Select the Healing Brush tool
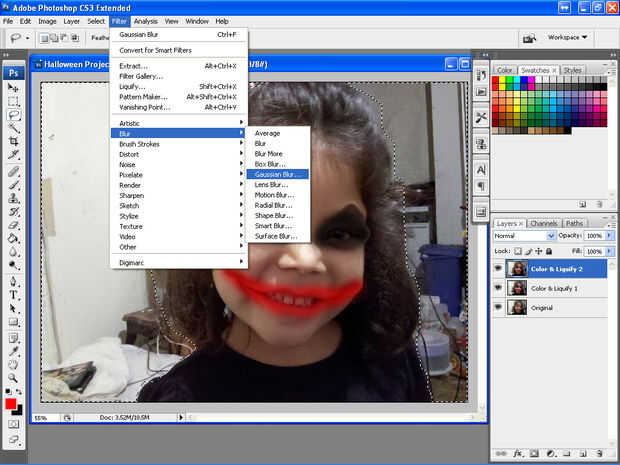 [x=13, y=172]
